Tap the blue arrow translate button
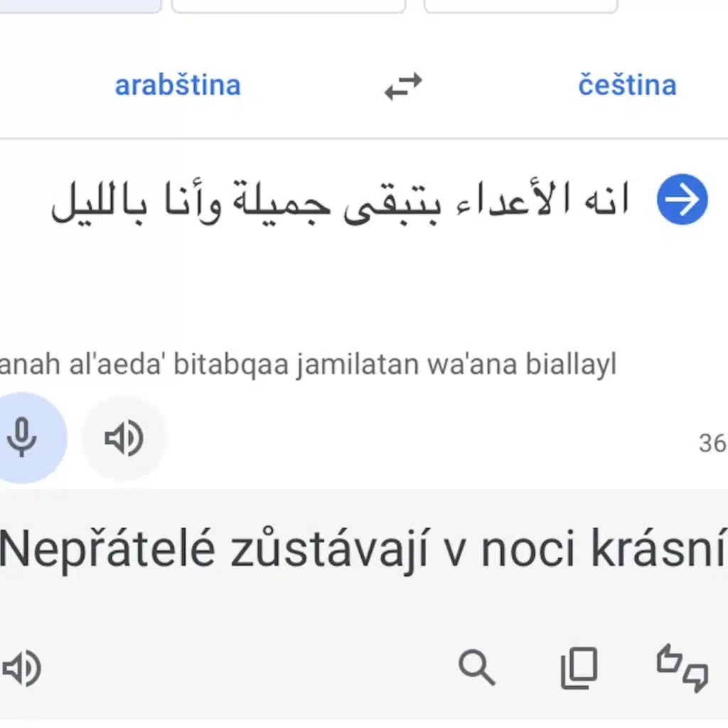Image resolution: width=728 pixels, height=728 pixels. [x=682, y=199]
